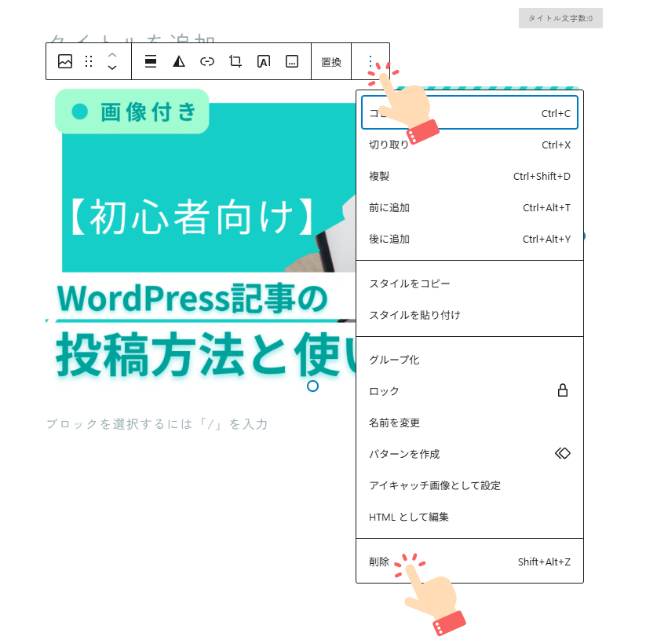
Task: Toggle ロック with the padlock item
Action: tap(469, 391)
